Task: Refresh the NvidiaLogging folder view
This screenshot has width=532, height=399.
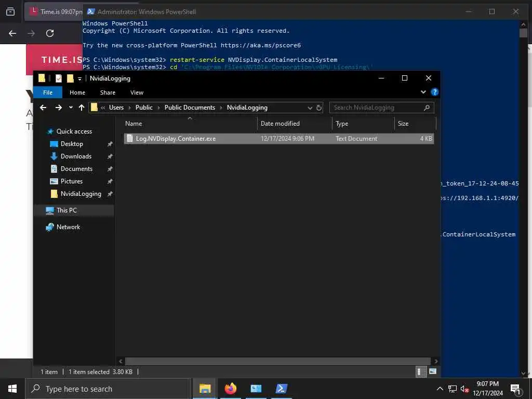Action: [319, 108]
